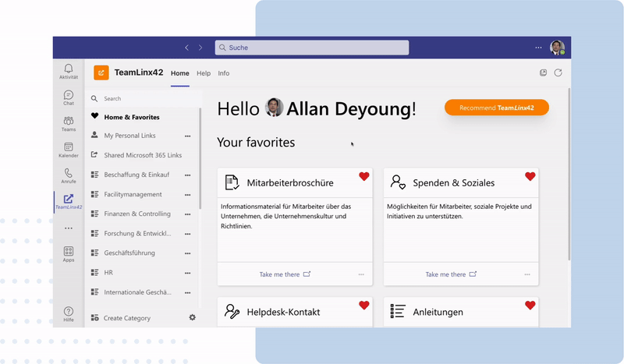Screen dimensions: 624x364
Task: Click the Anleitungen list icon
Action: [x=398, y=311]
